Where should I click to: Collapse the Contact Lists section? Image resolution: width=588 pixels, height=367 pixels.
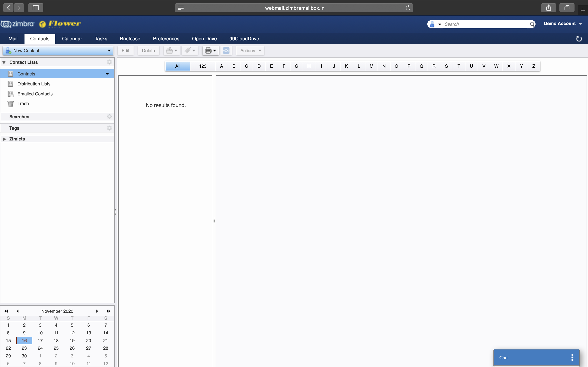[4, 62]
